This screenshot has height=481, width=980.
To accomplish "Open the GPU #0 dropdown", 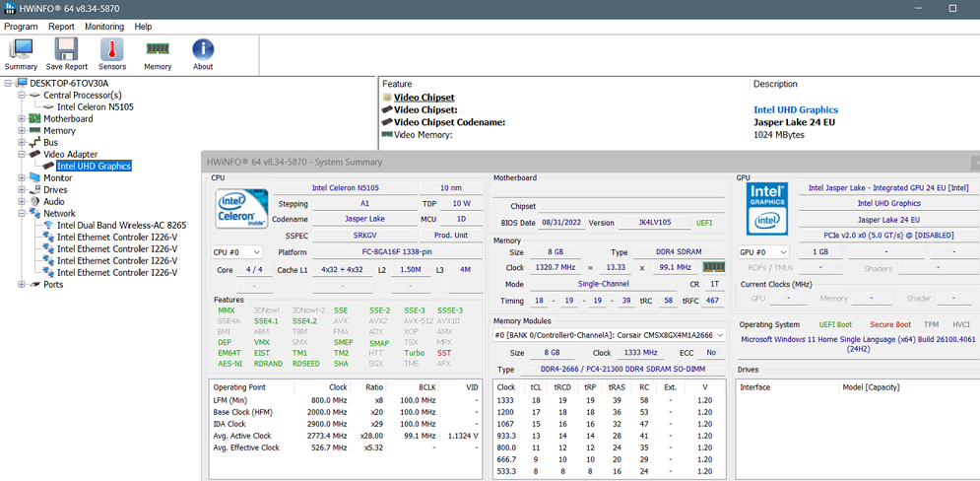I will click(x=765, y=252).
